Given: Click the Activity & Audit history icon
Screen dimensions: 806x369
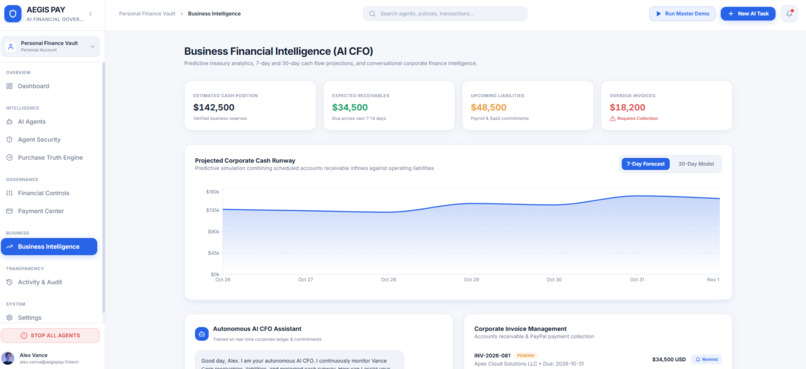Looking at the screenshot, I should (x=9, y=282).
